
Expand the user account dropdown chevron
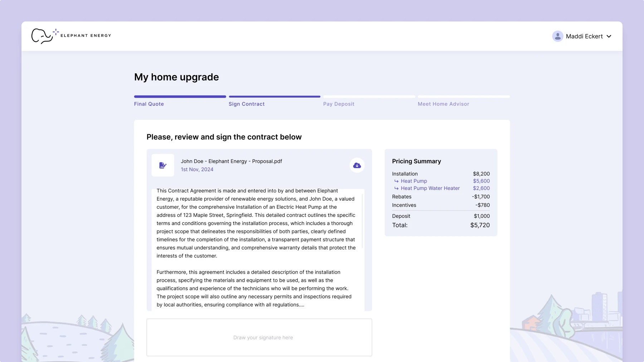(x=609, y=36)
